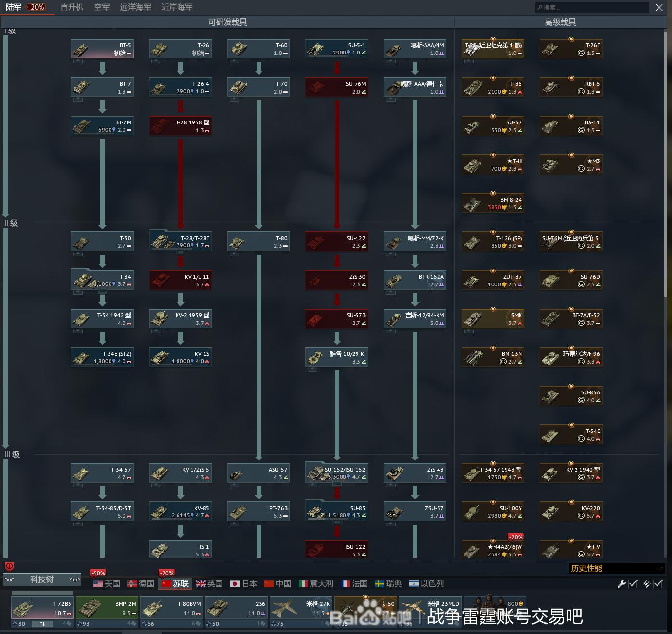This screenshot has width=672, height=634.
Task: Click the locked ISU-122 card
Action: (x=337, y=550)
